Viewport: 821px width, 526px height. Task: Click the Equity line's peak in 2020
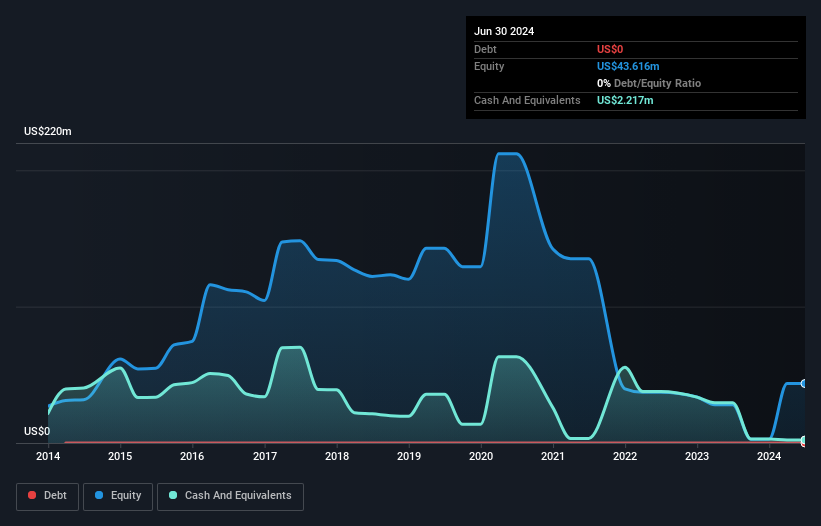point(507,154)
